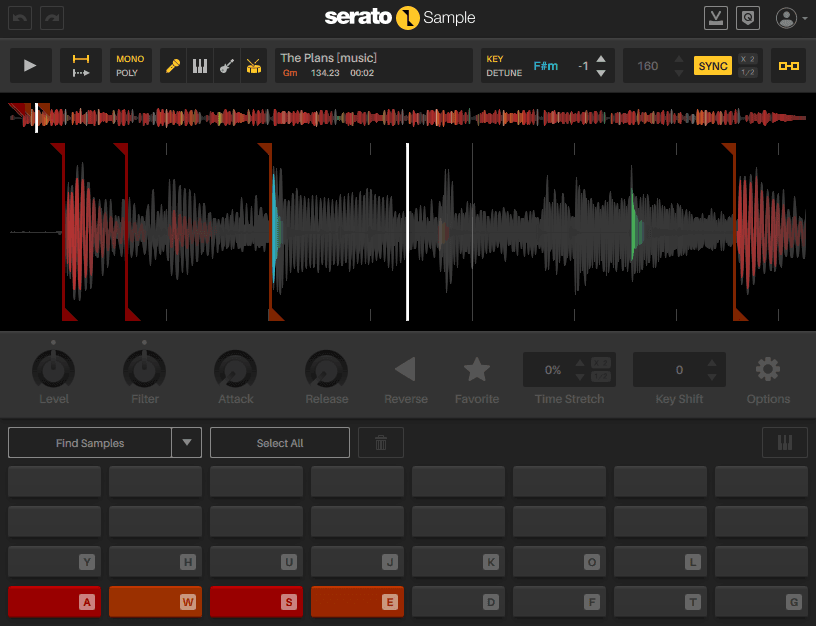Click the tempo 1/2 button
816x626 pixels.
748,72
